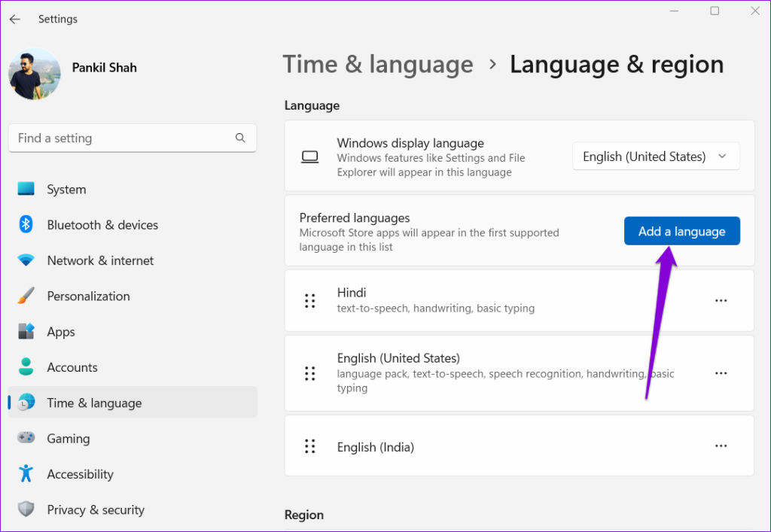Image resolution: width=771 pixels, height=532 pixels.
Task: Click the back arrow icon in Settings
Action: point(15,19)
